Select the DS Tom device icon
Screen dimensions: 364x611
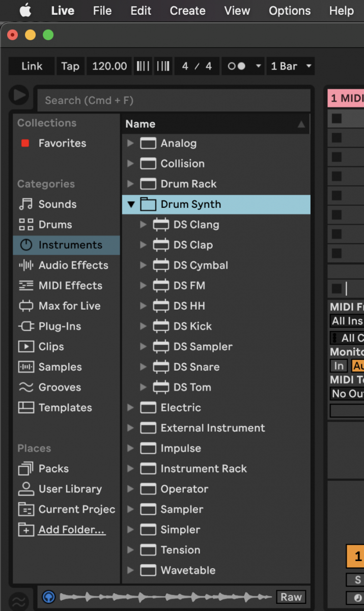pos(161,387)
